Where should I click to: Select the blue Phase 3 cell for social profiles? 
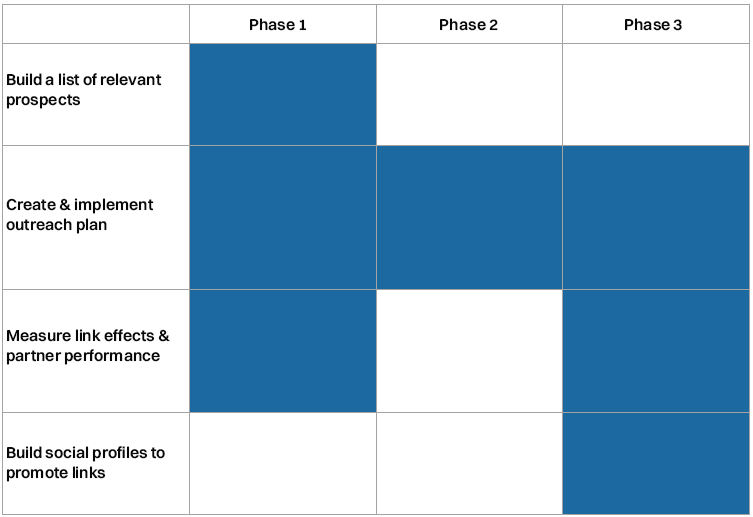[656, 463]
